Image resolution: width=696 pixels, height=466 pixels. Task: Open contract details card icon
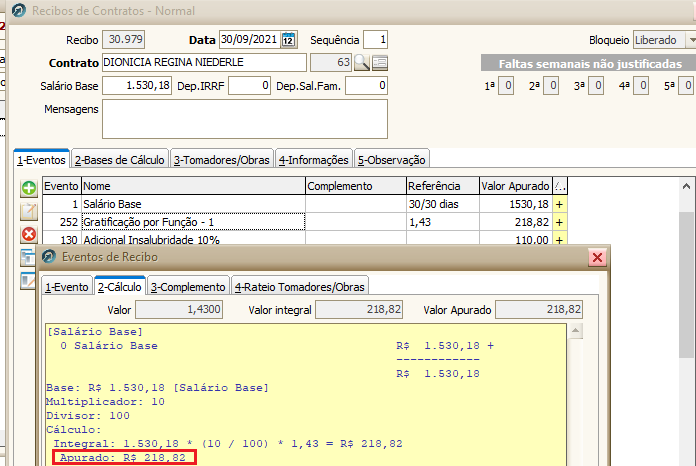[380, 63]
